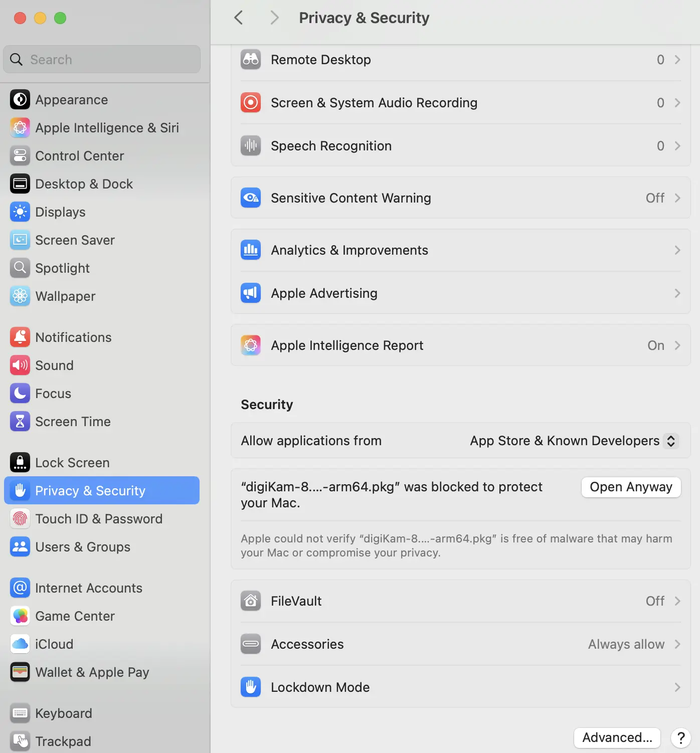The height and width of the screenshot is (753, 700).
Task: Expand Sensitive Content Warning Off chevron
Action: click(677, 198)
